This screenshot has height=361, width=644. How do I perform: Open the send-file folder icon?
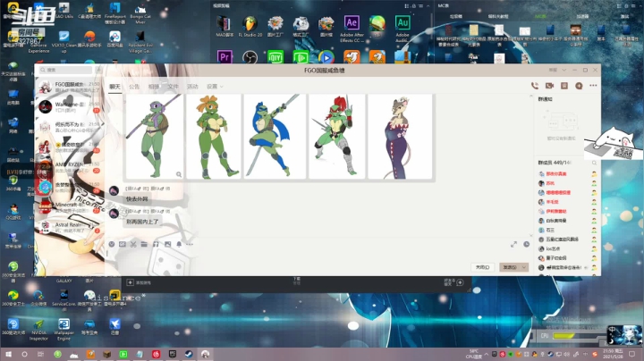(144, 244)
